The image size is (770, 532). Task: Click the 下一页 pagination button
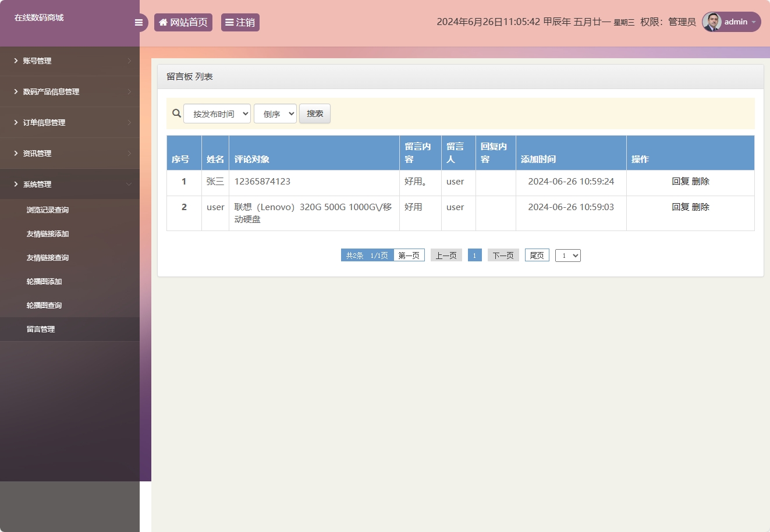(x=502, y=255)
